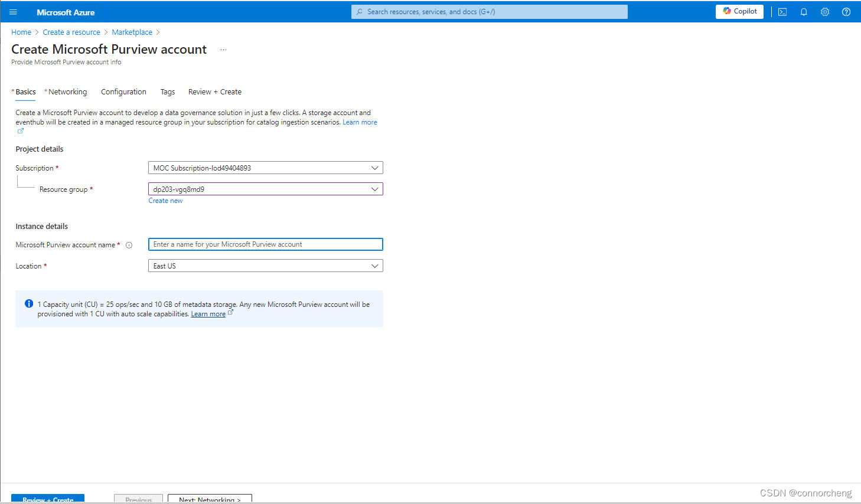Expand the Location dropdown
This screenshot has width=861, height=504.
click(x=266, y=266)
